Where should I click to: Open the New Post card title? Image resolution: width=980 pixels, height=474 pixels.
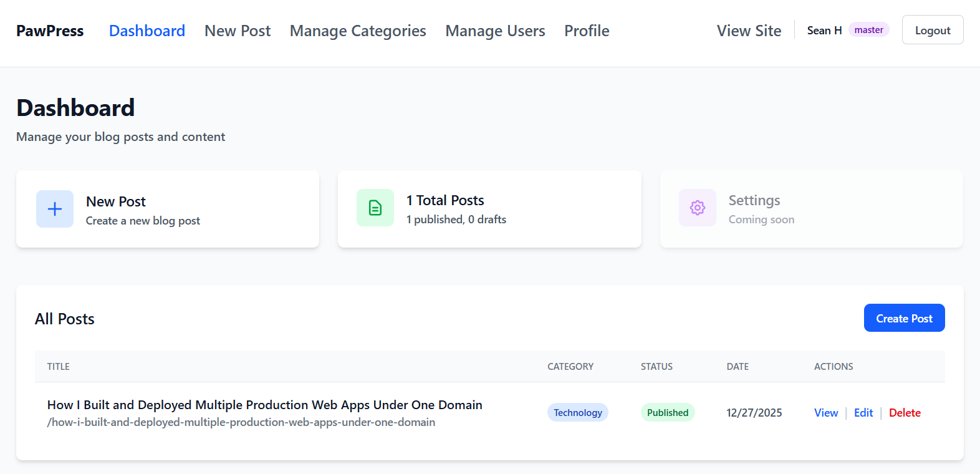tap(116, 201)
